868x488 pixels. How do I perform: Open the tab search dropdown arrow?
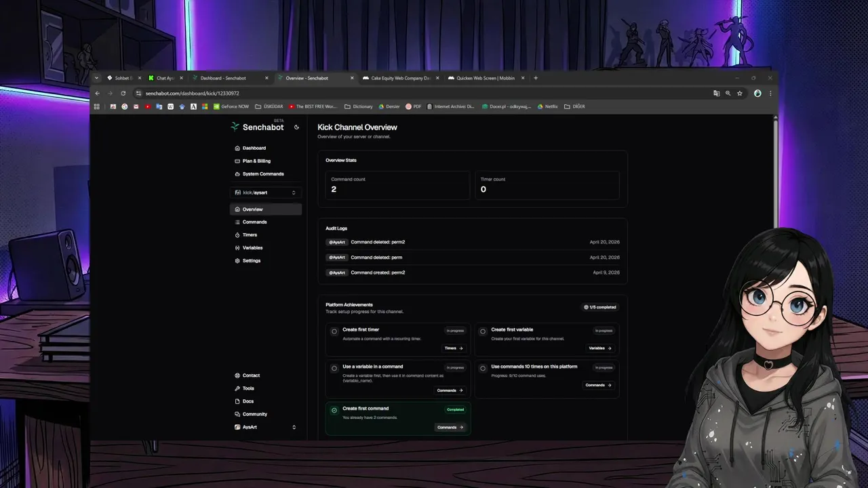97,78
